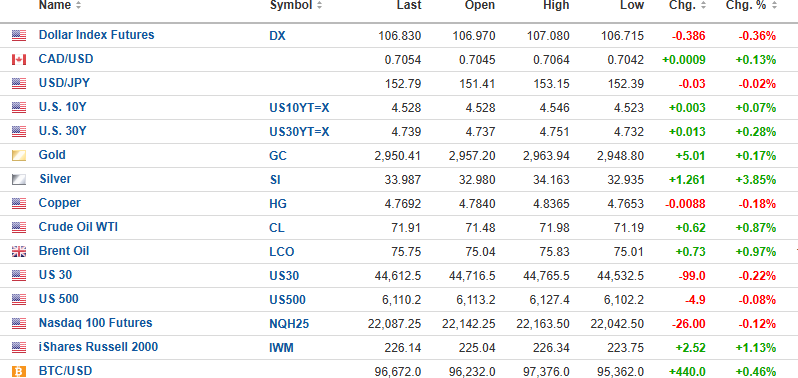Open the Dollar Index Futures link
798x378 pixels.
tap(96, 35)
